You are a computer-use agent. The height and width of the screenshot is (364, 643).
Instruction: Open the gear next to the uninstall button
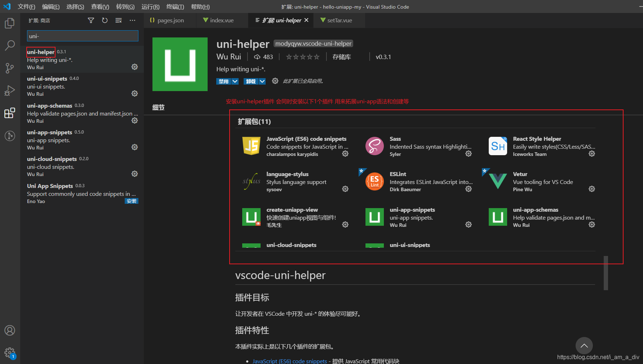(x=275, y=81)
